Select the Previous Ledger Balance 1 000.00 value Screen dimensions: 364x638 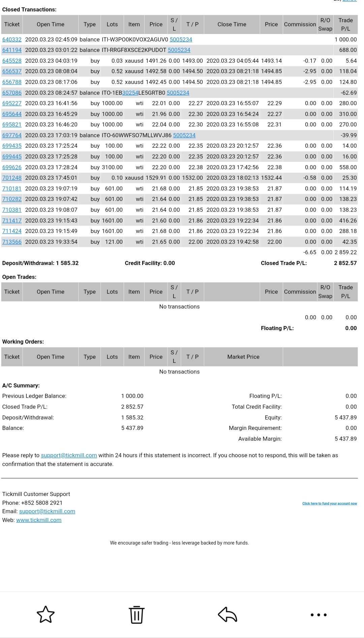pos(132,396)
